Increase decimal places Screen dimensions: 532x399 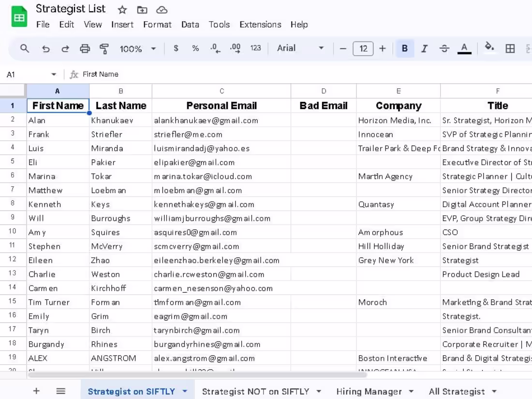236,48
